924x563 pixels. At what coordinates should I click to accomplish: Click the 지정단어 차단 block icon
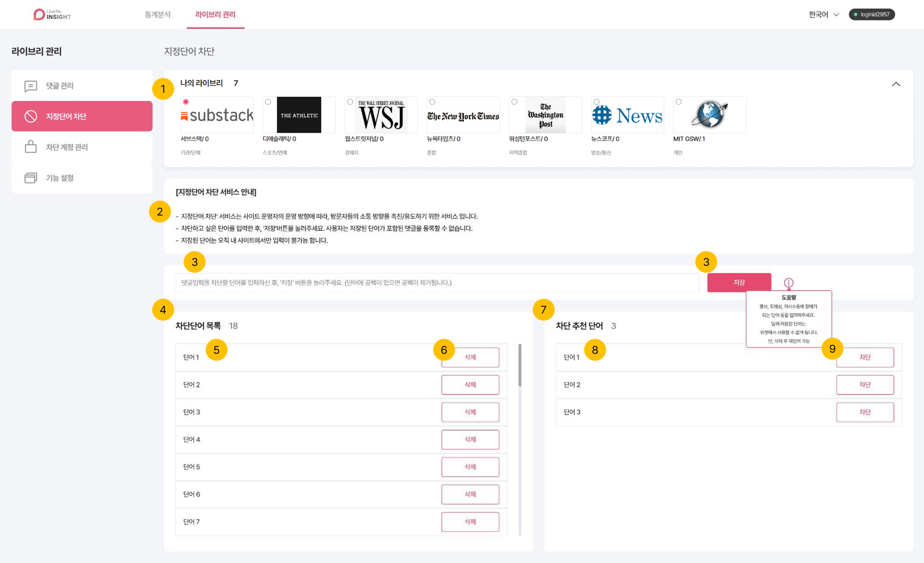click(x=31, y=116)
